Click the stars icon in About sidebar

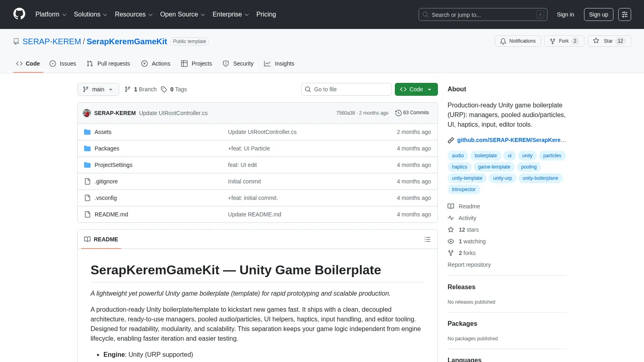451,230
